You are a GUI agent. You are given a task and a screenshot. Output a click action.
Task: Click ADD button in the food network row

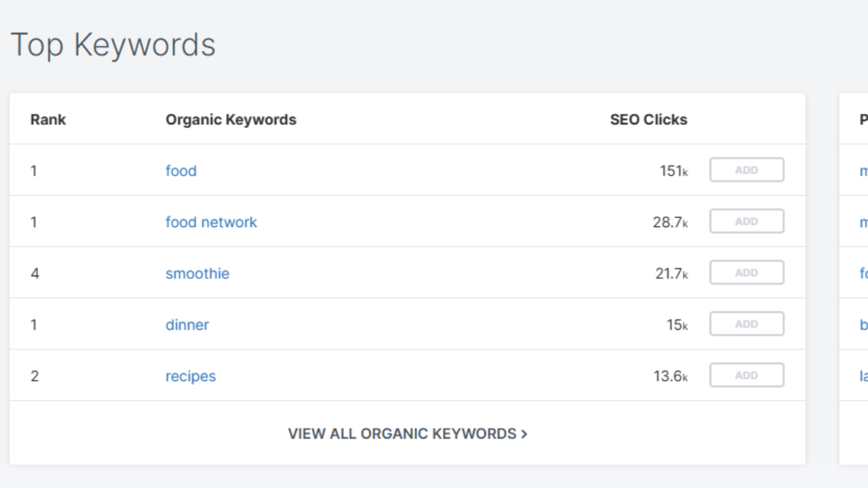coord(747,222)
